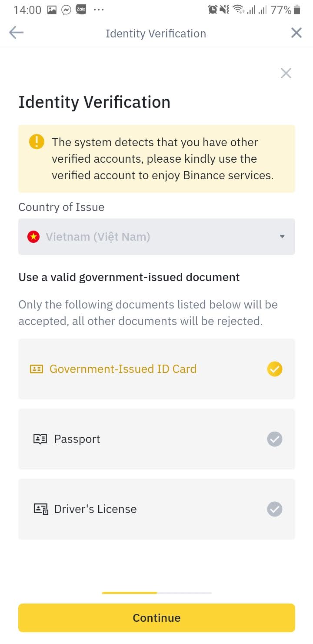Tap the yellow warning exclamation icon
This screenshot has width=313, height=644.
[37, 142]
